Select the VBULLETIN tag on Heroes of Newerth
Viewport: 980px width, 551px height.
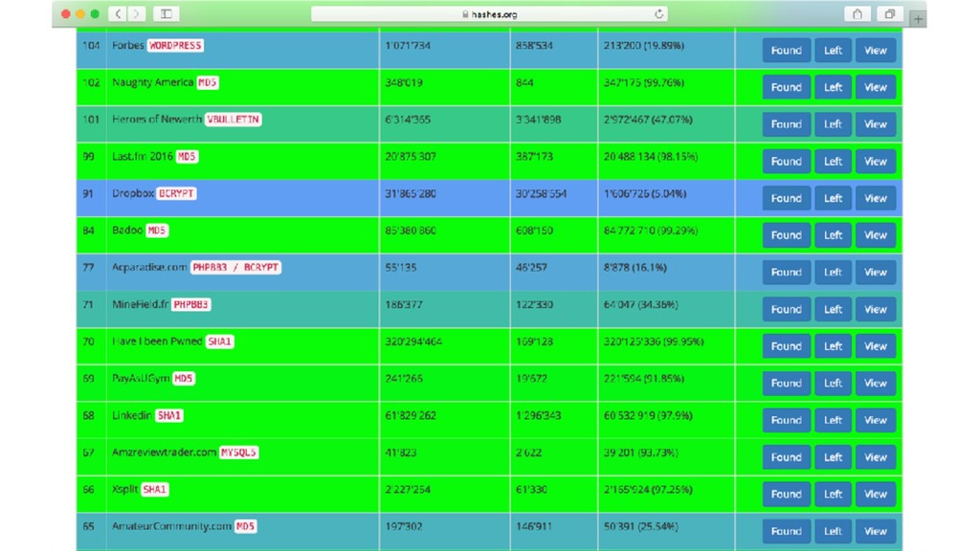coord(234,120)
